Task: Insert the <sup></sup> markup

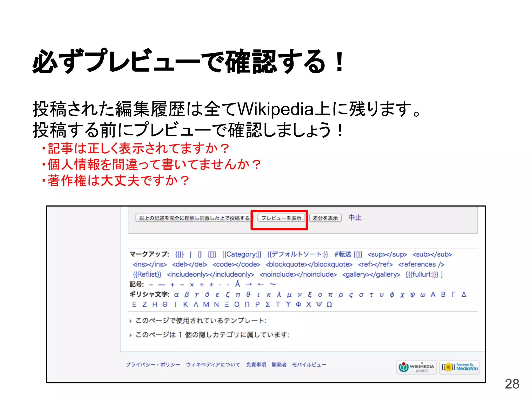Action: tap(387, 254)
